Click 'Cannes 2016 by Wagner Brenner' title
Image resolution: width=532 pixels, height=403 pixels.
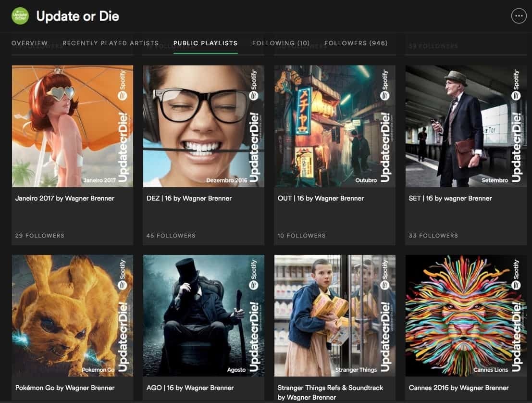click(459, 388)
